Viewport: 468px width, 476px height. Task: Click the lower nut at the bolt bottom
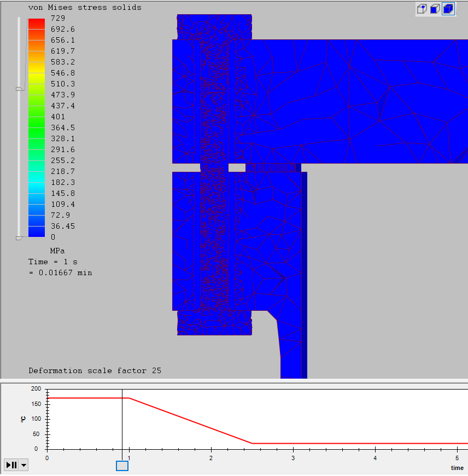click(x=214, y=323)
